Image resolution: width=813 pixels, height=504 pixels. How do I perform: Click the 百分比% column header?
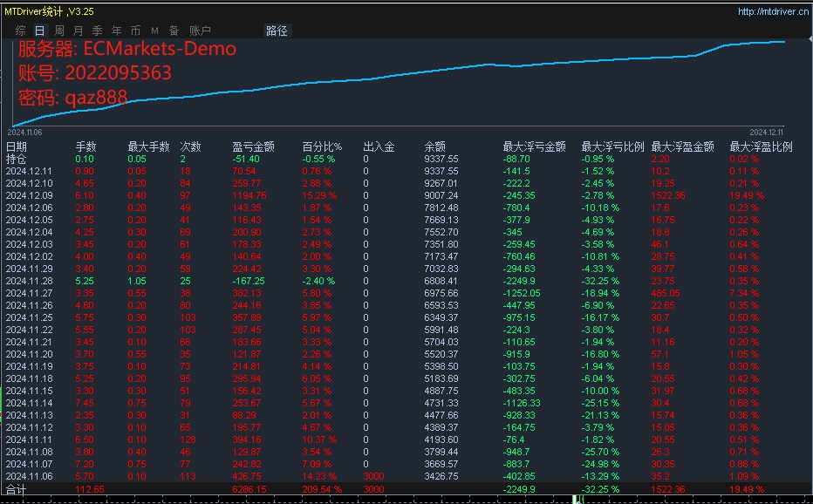coord(322,146)
